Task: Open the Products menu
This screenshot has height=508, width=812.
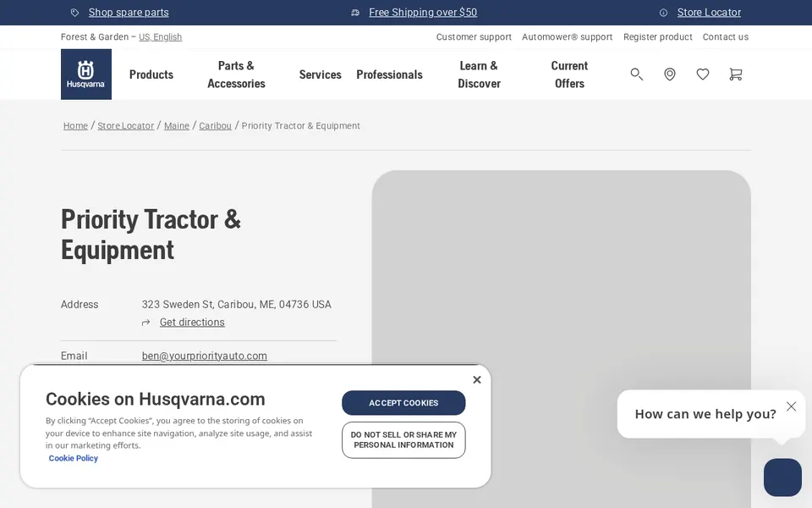Action: tap(151, 75)
